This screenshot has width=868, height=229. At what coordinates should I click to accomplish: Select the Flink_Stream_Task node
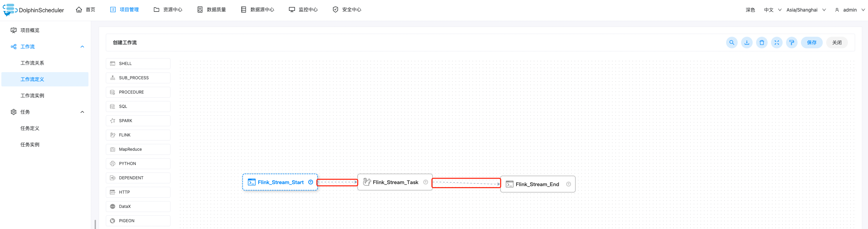[395, 182]
